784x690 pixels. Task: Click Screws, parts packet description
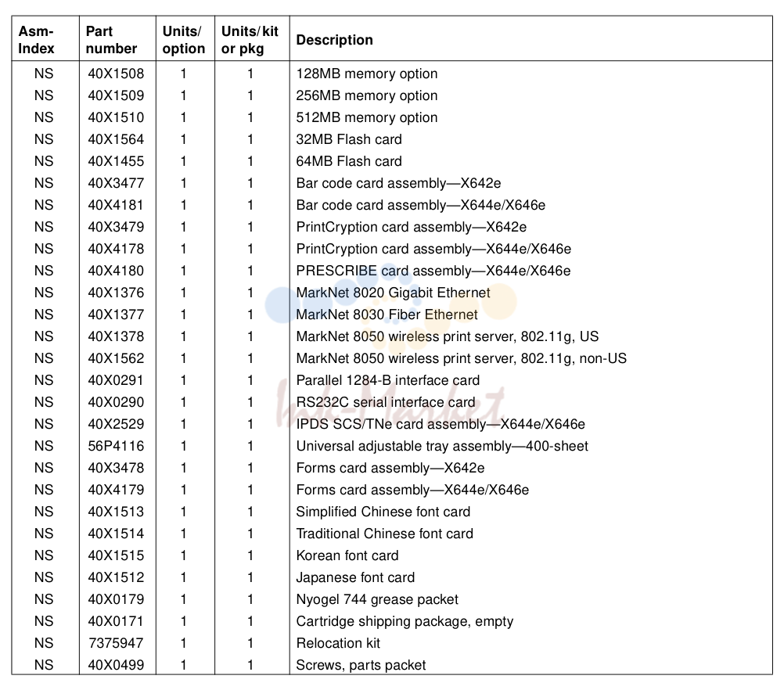(361, 665)
